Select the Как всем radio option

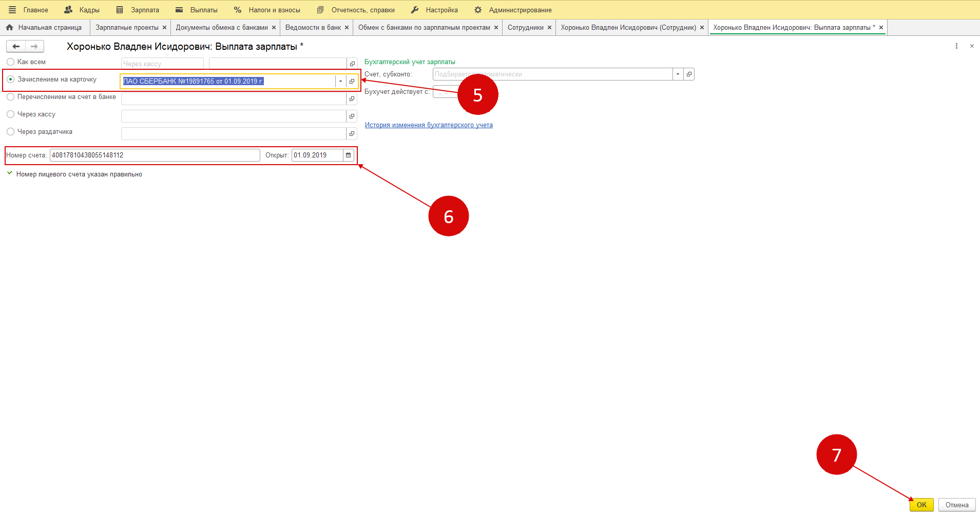[x=10, y=62]
